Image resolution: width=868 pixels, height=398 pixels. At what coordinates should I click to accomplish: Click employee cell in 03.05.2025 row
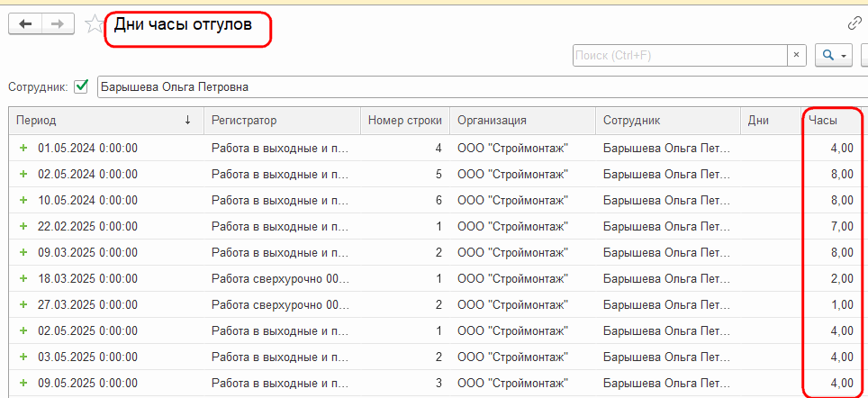(667, 357)
